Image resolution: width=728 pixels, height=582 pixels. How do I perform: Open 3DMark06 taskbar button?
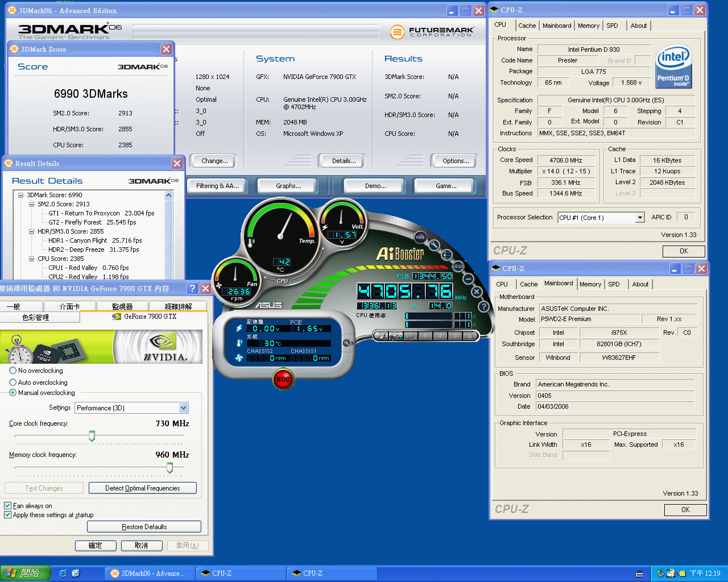click(x=150, y=573)
